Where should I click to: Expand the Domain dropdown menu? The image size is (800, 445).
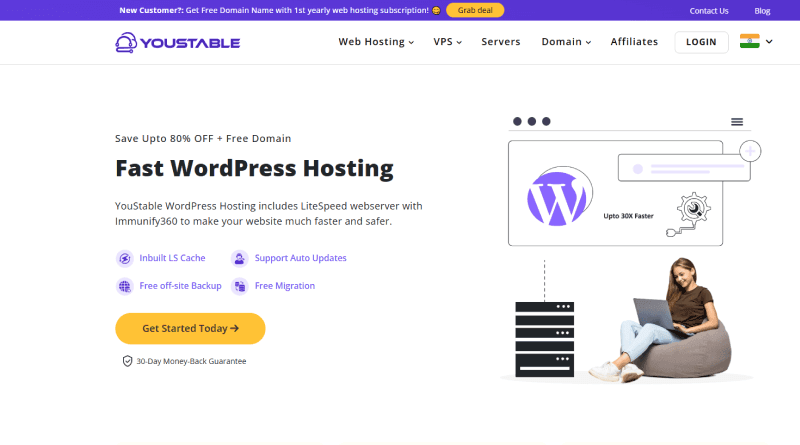tap(566, 42)
